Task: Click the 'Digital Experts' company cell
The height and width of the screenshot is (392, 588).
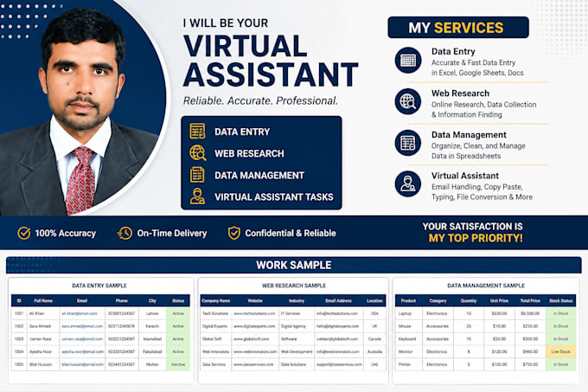Action: 214,326
